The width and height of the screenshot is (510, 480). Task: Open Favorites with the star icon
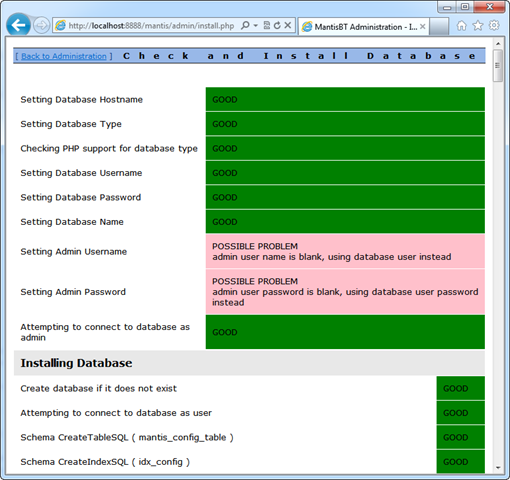pyautogui.click(x=478, y=25)
